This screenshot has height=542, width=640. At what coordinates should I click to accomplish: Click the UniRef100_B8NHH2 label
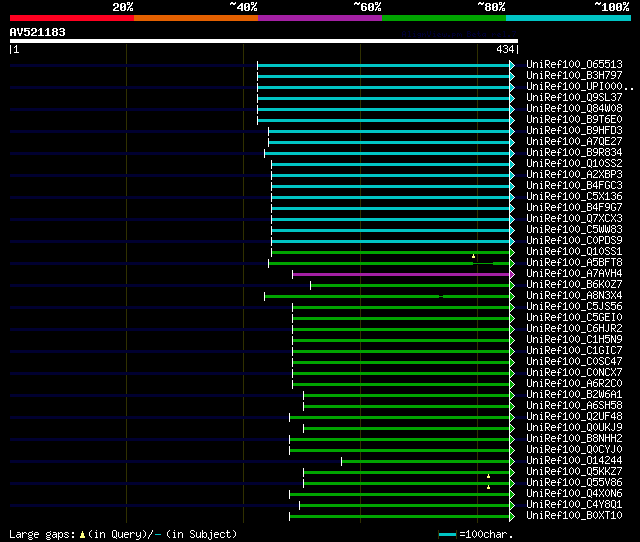[x=574, y=439]
